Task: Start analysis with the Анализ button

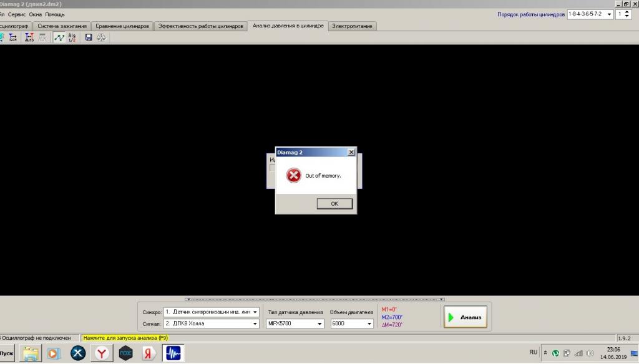Action: coord(466,317)
